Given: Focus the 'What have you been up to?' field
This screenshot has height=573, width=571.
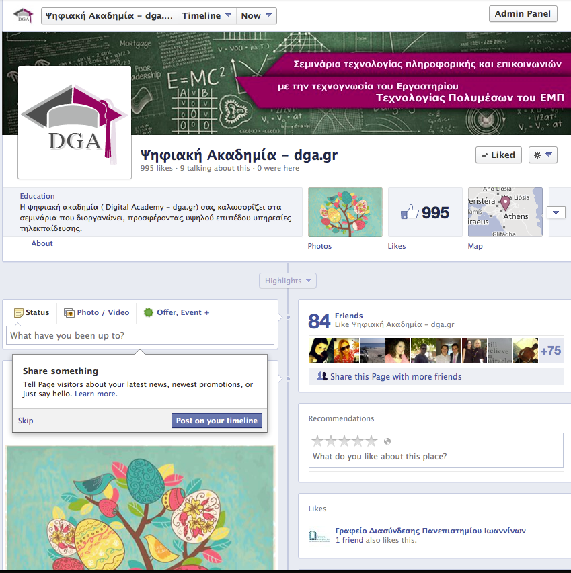Looking at the screenshot, I should tap(140, 336).
